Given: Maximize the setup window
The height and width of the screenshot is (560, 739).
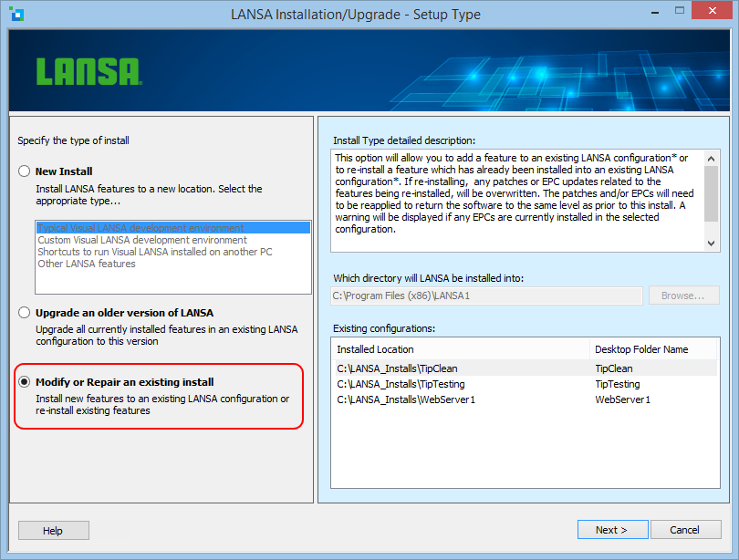Looking at the screenshot, I should [679, 10].
